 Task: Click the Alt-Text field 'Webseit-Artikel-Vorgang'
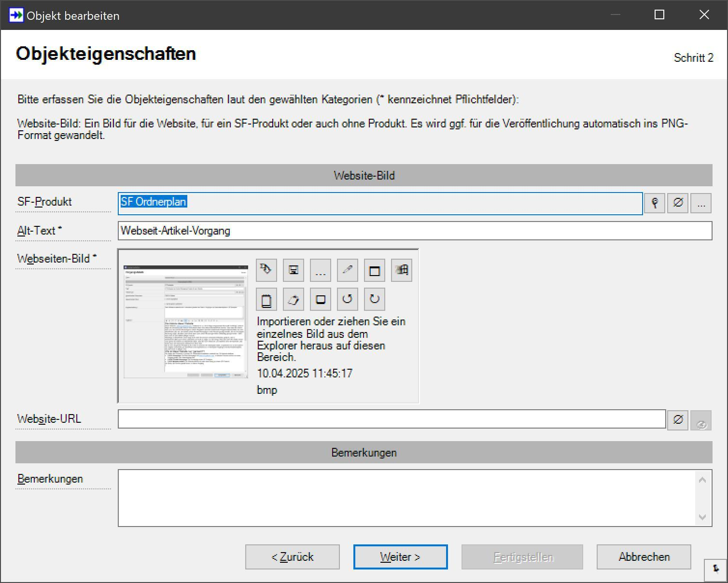click(x=415, y=231)
